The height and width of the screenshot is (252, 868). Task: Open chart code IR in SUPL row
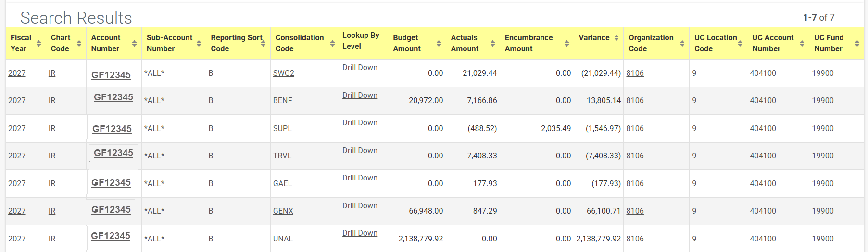coord(52,128)
